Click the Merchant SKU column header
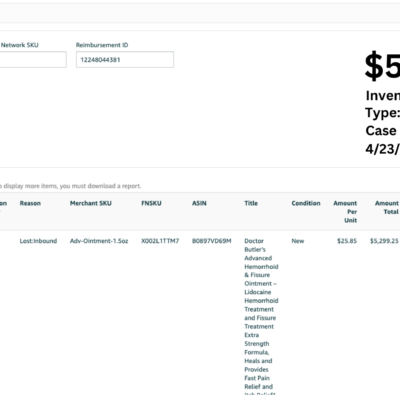 click(91, 203)
